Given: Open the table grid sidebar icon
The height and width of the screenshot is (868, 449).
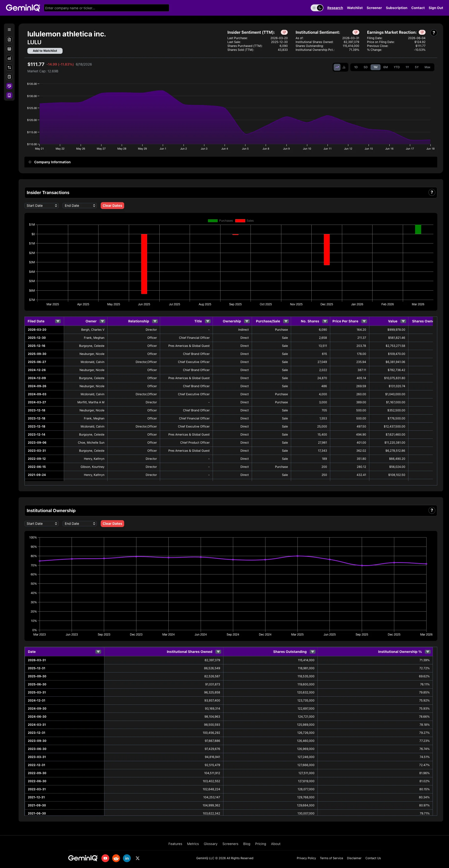Looking at the screenshot, I should point(9,49).
